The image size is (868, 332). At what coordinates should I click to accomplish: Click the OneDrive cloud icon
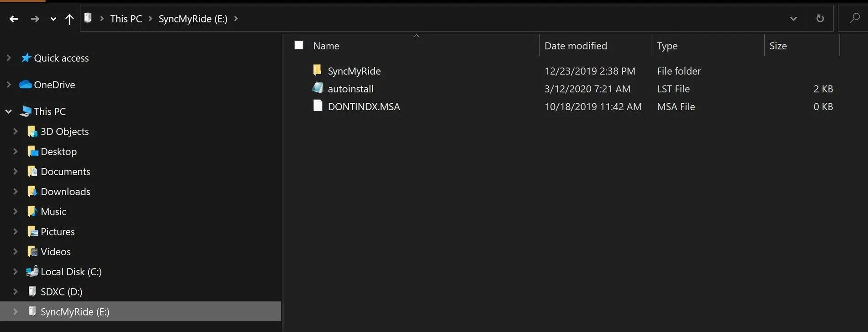[x=25, y=84]
